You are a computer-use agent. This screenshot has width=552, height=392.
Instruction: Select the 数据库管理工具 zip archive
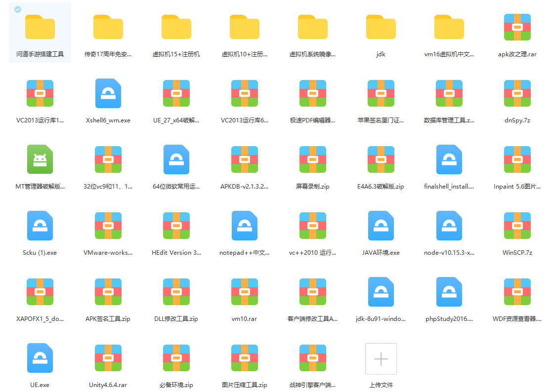pos(449,93)
